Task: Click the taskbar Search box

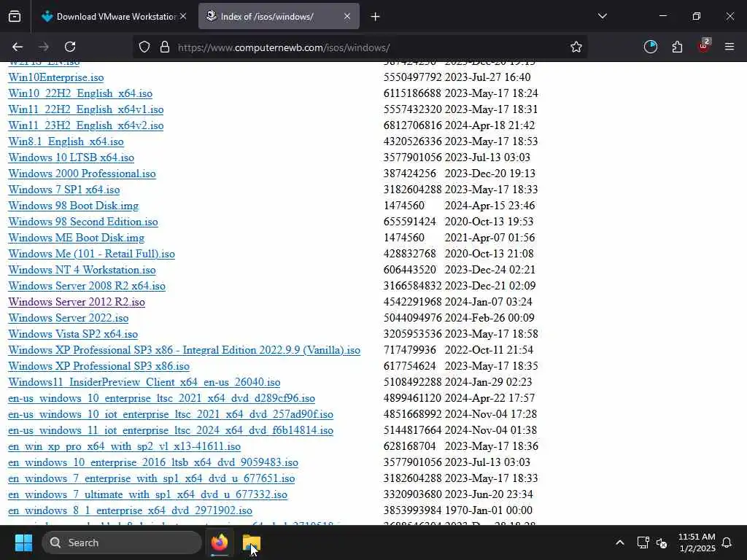Action: click(x=122, y=542)
